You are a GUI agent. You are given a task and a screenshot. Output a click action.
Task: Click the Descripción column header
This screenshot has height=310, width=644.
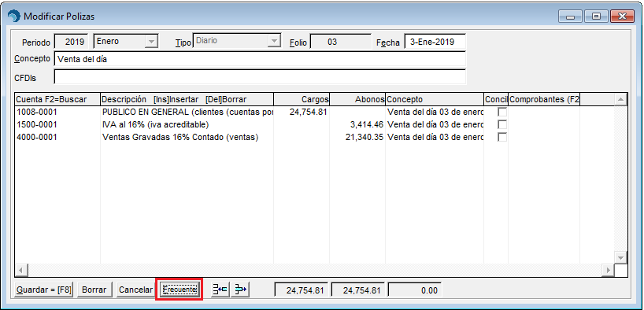(x=187, y=99)
